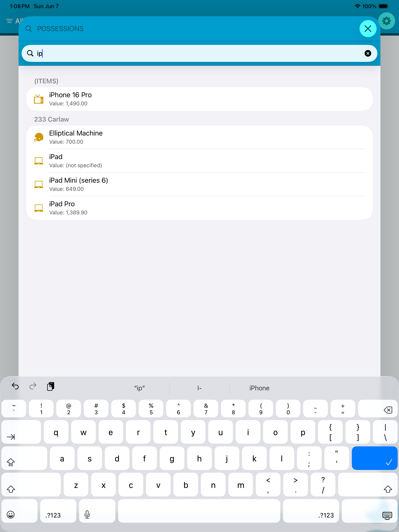Screen dimensions: 399x532
Task: Tap the letter m key
Action: tap(240, 485)
